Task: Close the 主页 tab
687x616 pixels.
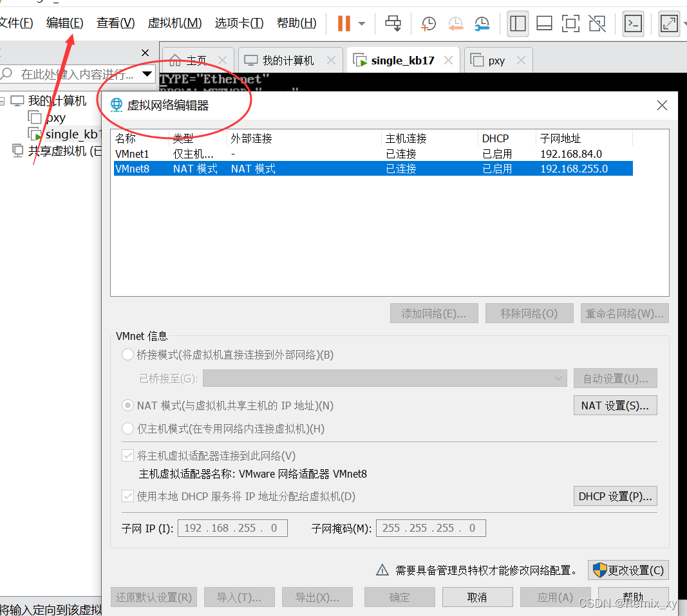Action: coord(223,61)
